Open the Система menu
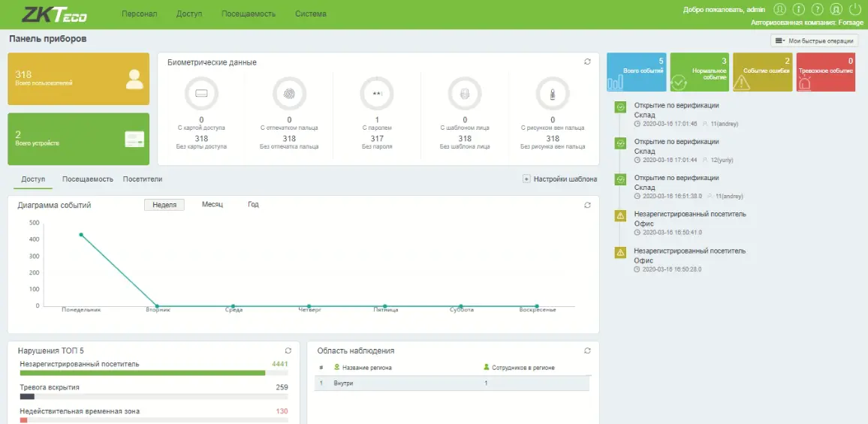Screen dimensions: 868x424 (310, 14)
